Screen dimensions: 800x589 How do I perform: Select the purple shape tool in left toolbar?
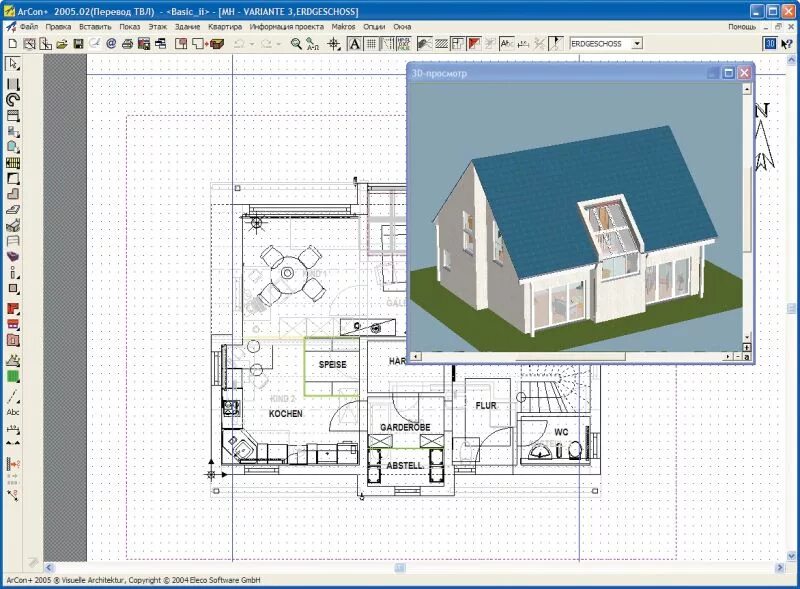click(x=13, y=257)
